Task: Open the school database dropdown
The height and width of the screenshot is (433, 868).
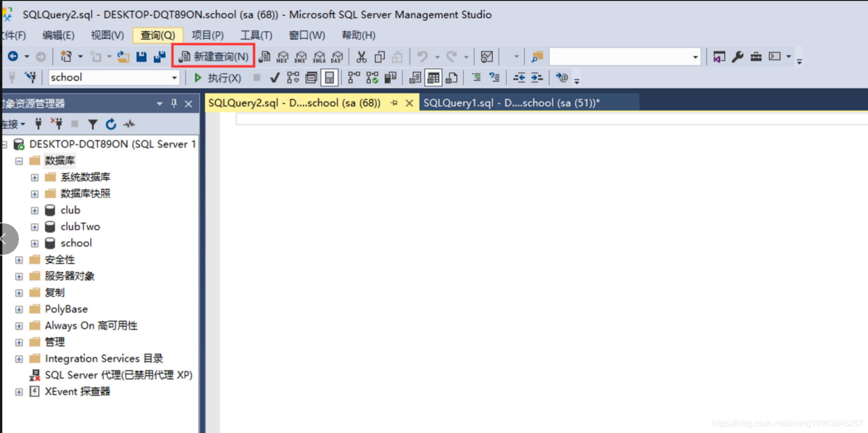Action: coord(174,78)
